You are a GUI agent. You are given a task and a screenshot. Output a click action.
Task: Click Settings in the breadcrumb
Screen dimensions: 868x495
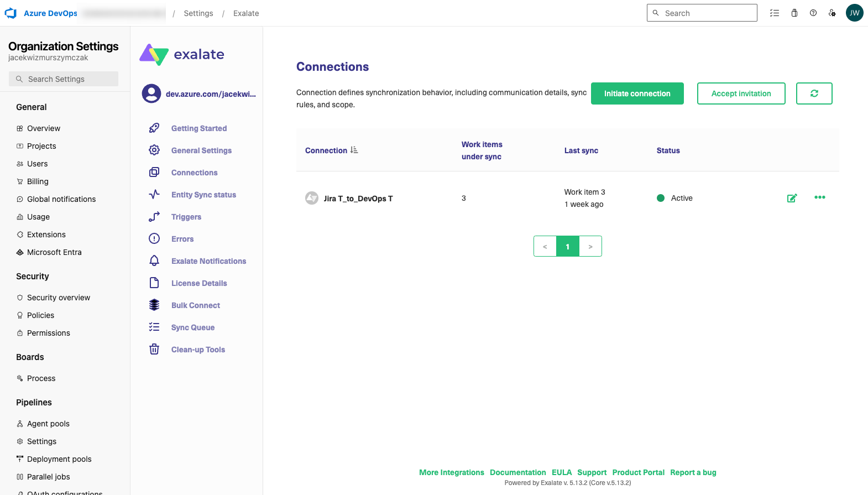coord(198,13)
